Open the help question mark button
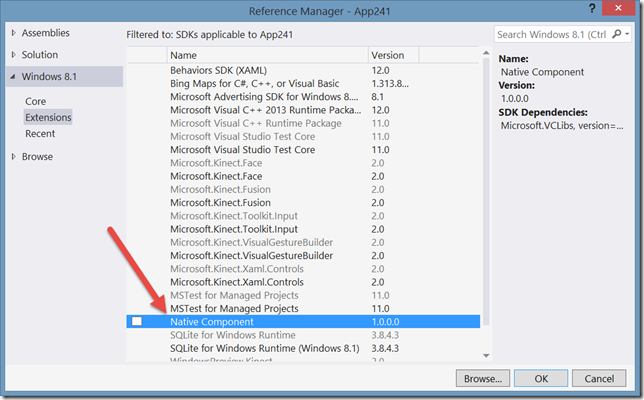 tap(592, 9)
